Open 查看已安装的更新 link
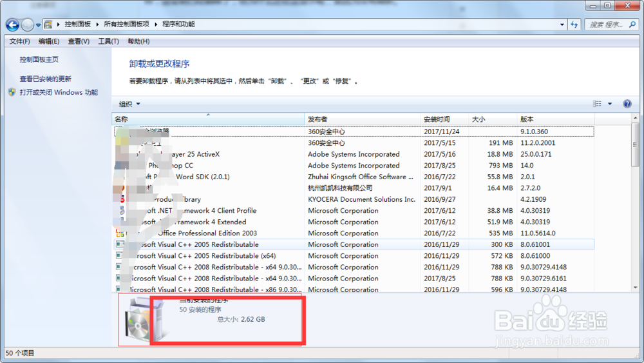The height and width of the screenshot is (363, 644). 46,79
